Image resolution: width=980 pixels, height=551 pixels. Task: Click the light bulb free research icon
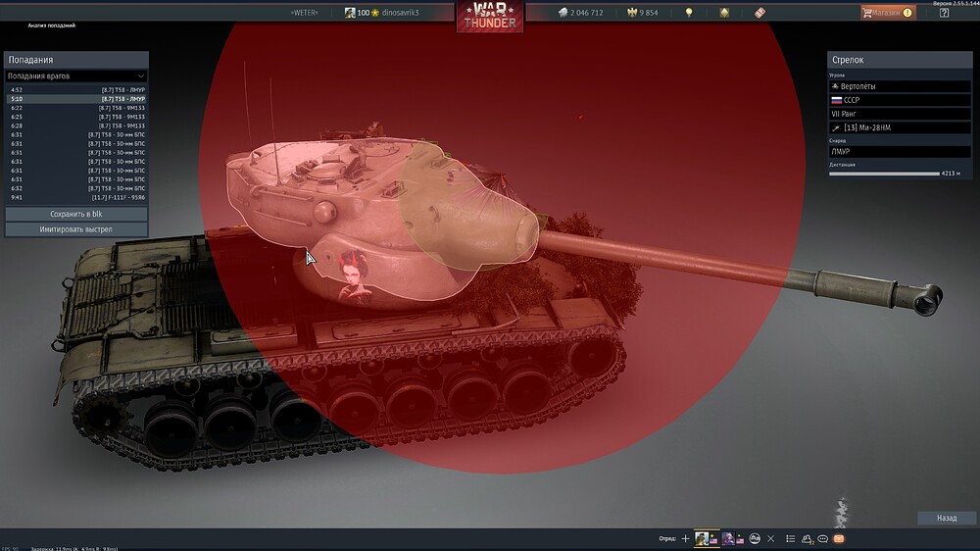(x=689, y=13)
